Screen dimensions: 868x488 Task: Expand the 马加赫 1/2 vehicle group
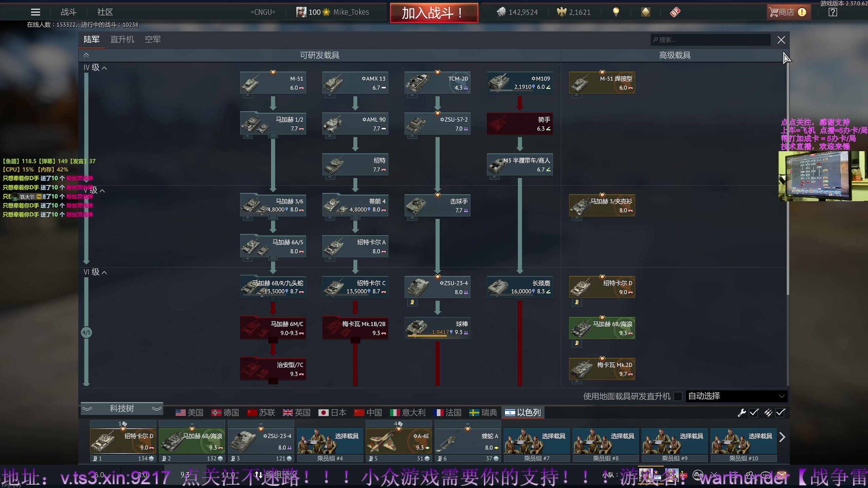coord(273,136)
